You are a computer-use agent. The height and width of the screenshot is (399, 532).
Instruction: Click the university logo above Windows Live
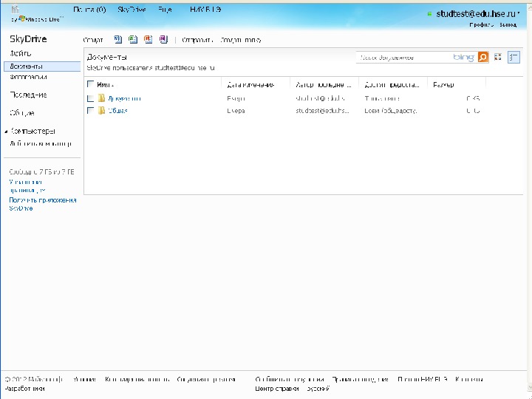pyautogui.click(x=16, y=10)
